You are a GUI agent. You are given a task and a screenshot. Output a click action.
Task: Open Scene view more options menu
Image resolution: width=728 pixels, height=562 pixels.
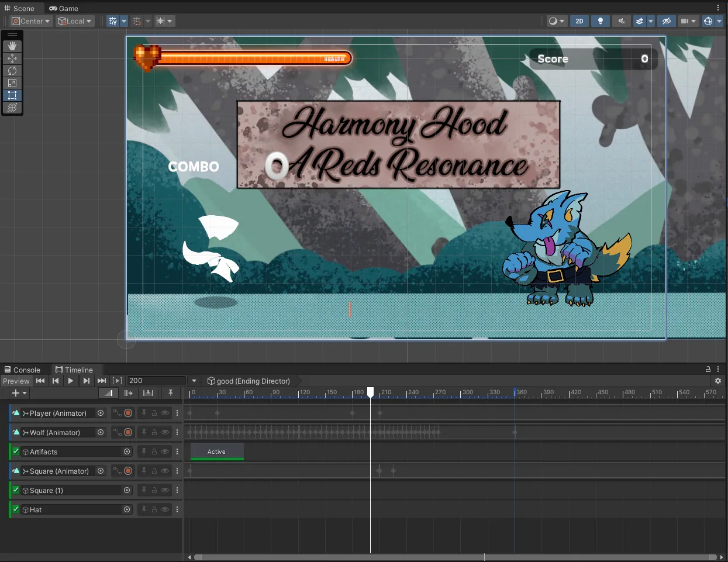719,8
